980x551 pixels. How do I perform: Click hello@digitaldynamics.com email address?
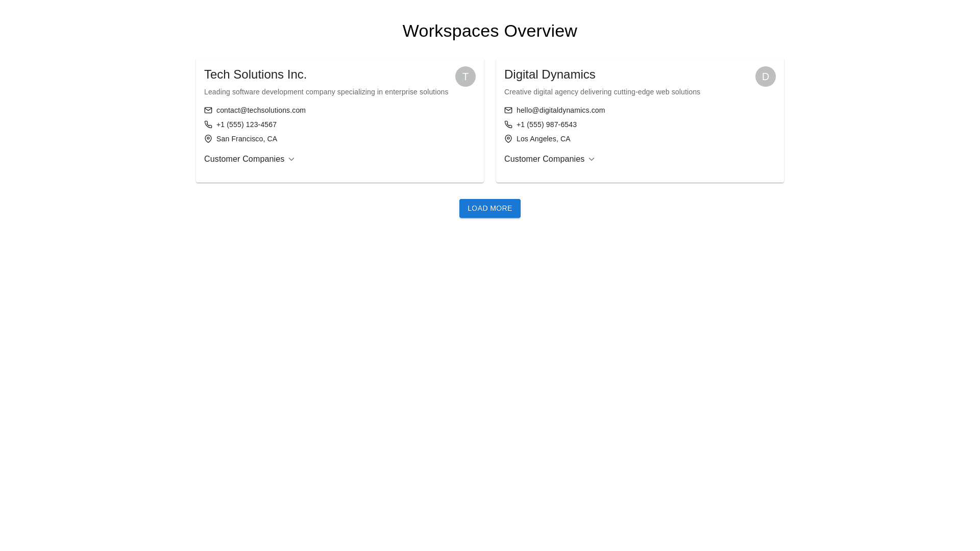(x=560, y=110)
